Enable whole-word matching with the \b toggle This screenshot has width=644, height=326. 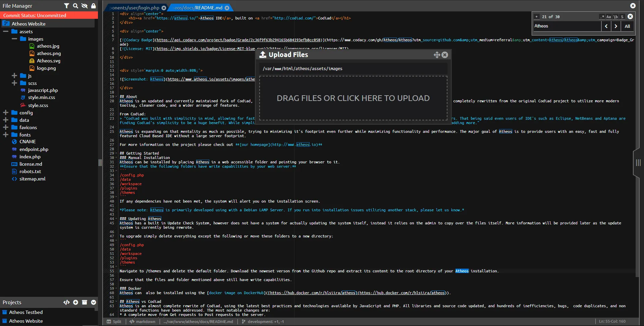pyautogui.click(x=616, y=16)
